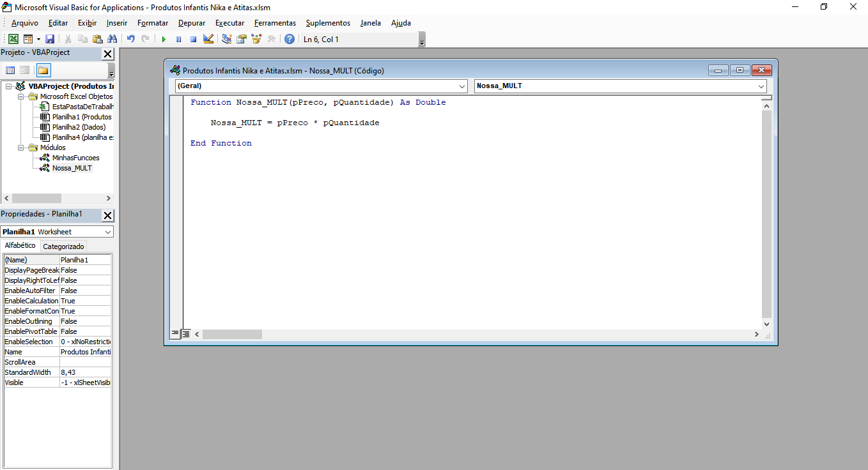Open the Ferramentas menu
Image resolution: width=868 pixels, height=470 pixels.
point(275,23)
